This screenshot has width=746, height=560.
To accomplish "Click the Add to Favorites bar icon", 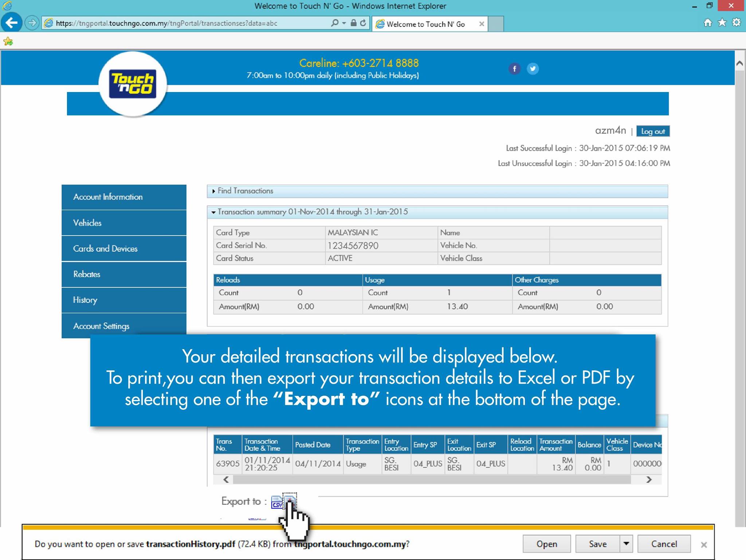I will [x=8, y=42].
